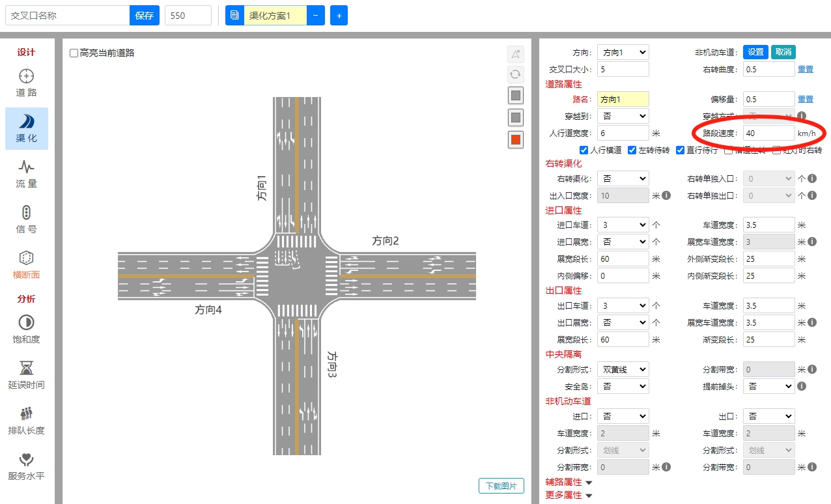831x504 pixels.
Task: Uncheck the 人行横道 checkbox
Action: (x=584, y=150)
